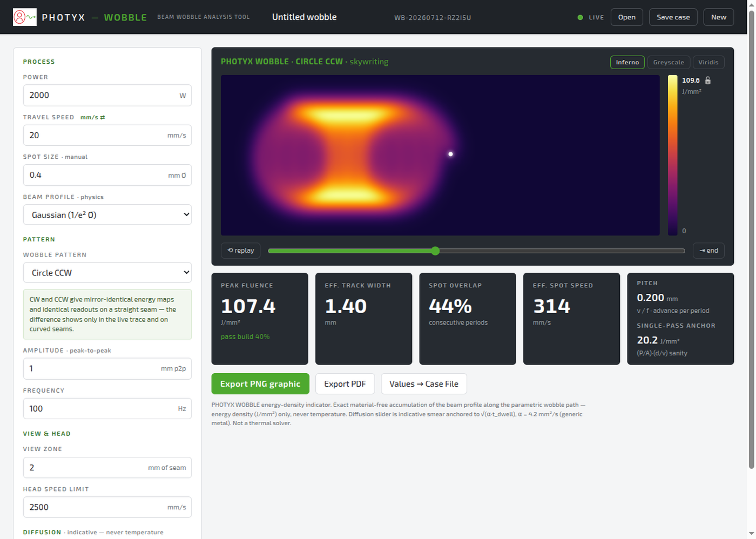
Task: Click single-pass anchor 20.2 value
Action: point(658,340)
